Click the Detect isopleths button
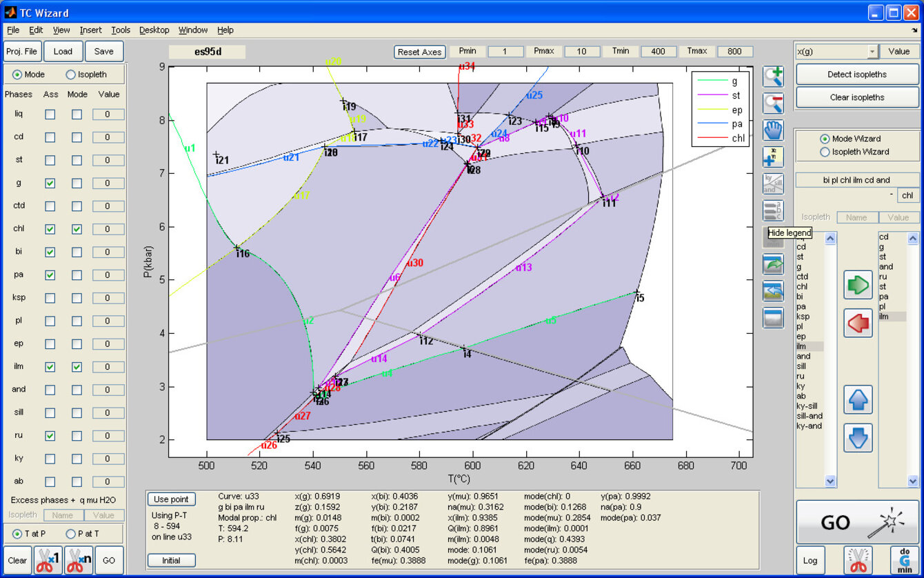 tap(857, 74)
